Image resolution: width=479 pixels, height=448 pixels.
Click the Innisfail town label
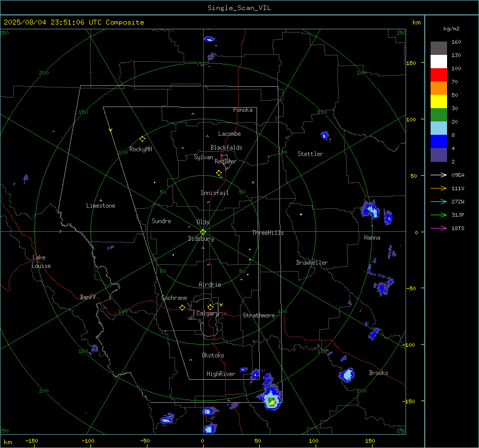pos(214,193)
